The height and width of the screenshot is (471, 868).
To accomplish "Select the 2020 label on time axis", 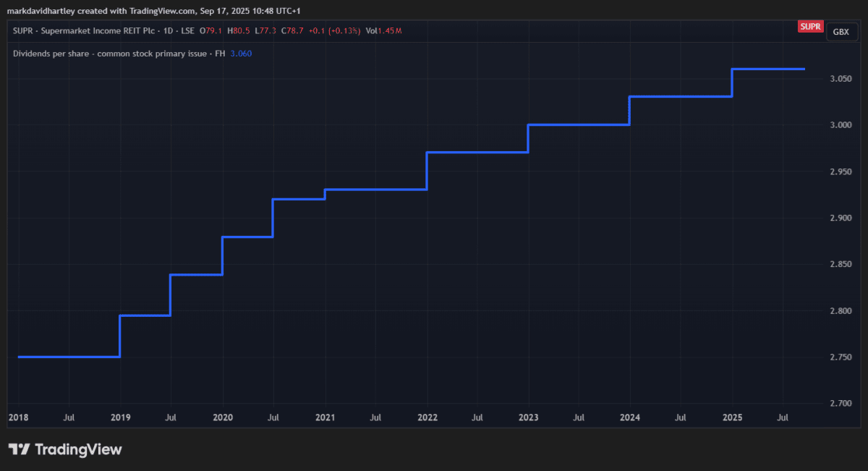I will point(222,417).
